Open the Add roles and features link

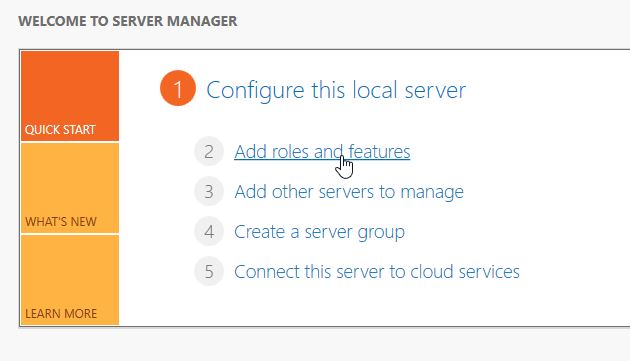pyautogui.click(x=322, y=152)
